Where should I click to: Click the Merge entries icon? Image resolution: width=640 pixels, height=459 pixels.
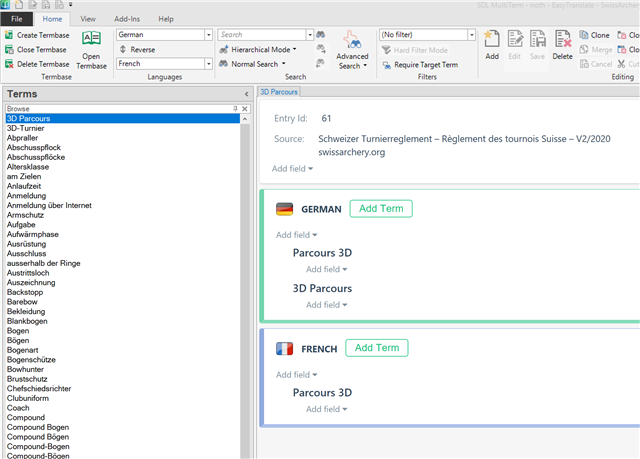coord(584,49)
